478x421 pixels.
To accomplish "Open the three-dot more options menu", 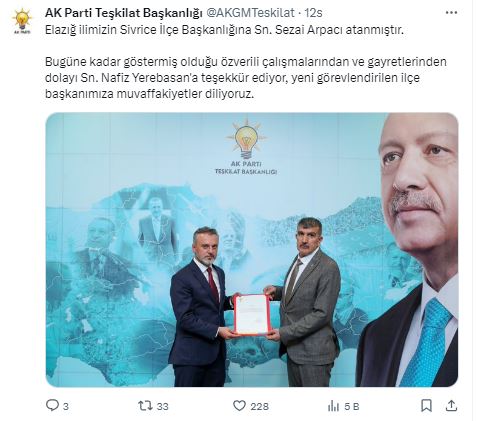I will click(x=451, y=13).
